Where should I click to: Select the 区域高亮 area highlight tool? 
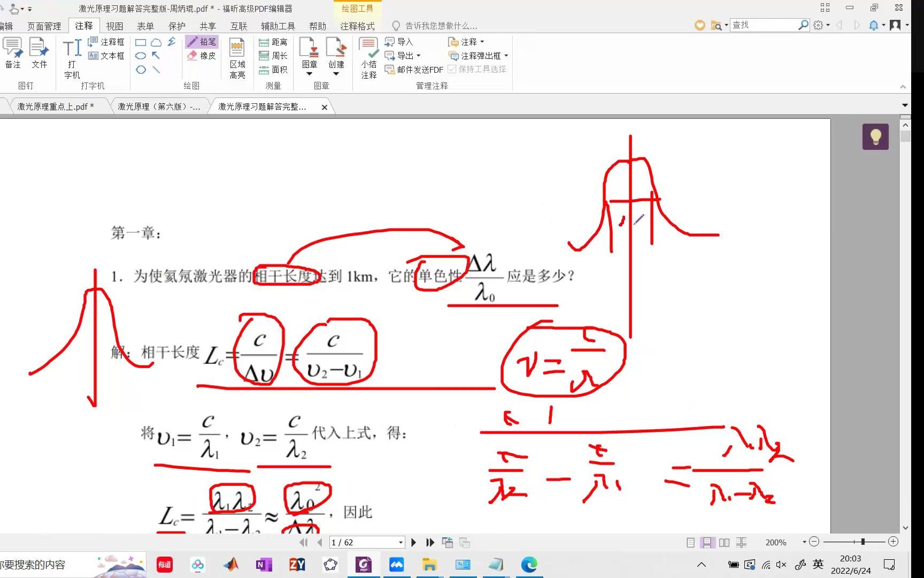point(237,59)
